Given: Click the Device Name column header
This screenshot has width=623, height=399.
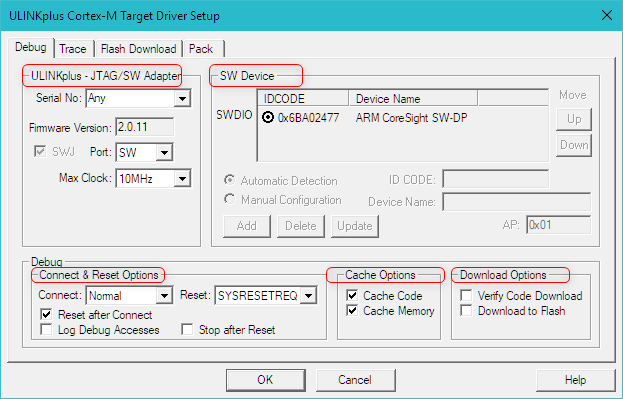Looking at the screenshot, I should coord(413,98).
